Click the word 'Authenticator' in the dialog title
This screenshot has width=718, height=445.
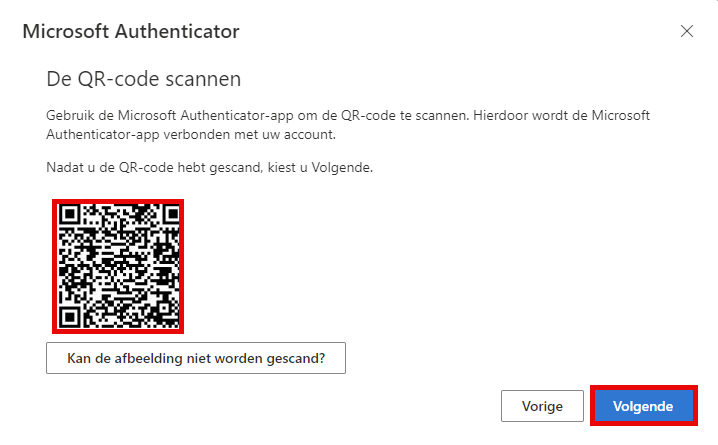click(177, 32)
